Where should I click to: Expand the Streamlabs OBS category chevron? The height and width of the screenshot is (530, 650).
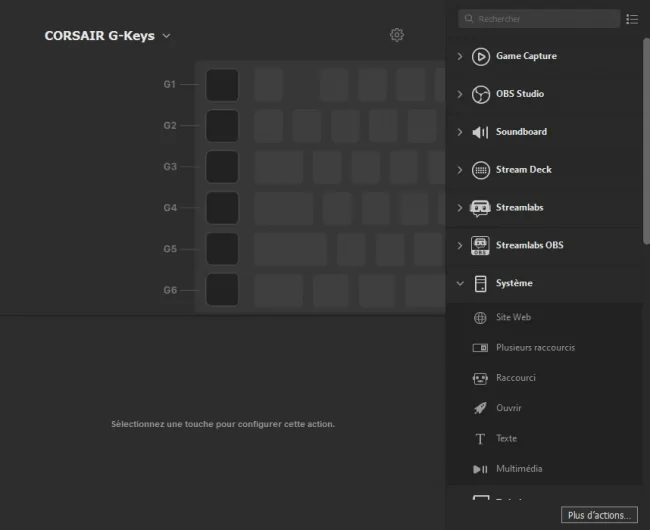(x=460, y=246)
